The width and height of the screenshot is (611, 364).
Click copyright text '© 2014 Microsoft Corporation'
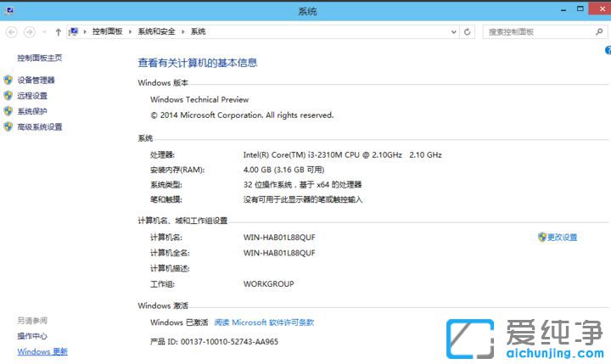206,115
